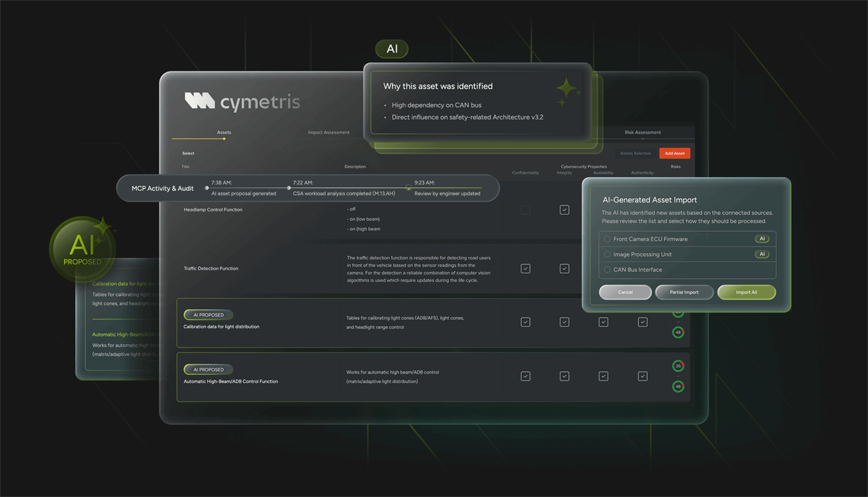
Task: Click the AI tag beside Image Processing Unit
Action: pos(761,254)
